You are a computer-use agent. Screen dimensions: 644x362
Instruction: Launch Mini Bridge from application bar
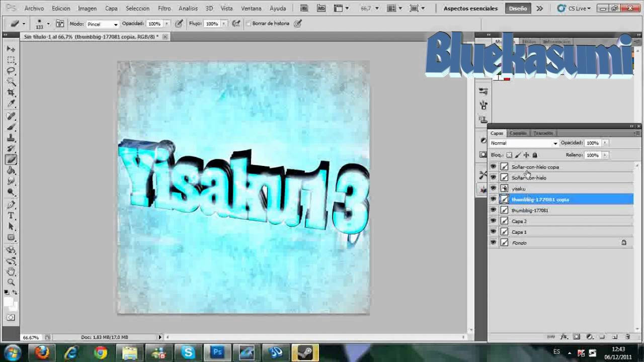tap(321, 8)
